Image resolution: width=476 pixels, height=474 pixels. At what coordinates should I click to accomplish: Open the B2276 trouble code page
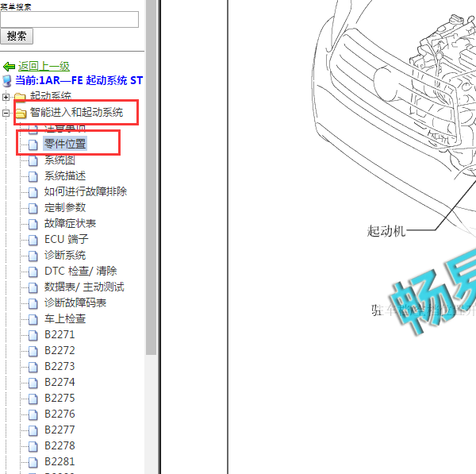coord(59,414)
